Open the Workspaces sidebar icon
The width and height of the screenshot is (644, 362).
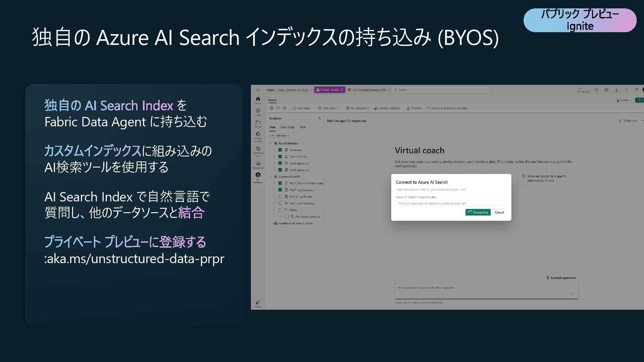pos(258,164)
